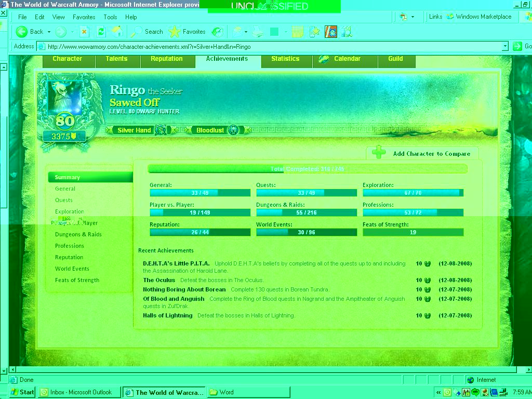Viewport: 532px width, 399px height.
Task: Click the Edit square toolbar icon
Action: [274, 32]
